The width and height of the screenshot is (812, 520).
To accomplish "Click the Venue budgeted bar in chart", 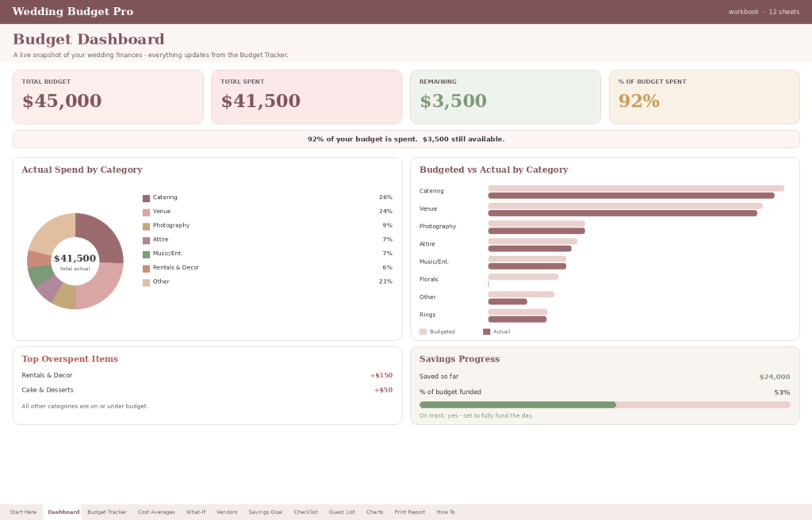I will click(x=625, y=205).
